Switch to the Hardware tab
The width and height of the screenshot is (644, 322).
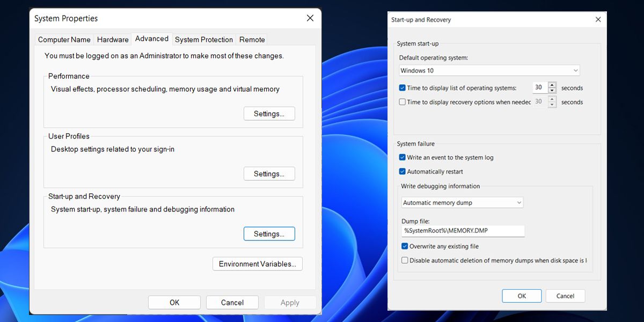(x=113, y=40)
